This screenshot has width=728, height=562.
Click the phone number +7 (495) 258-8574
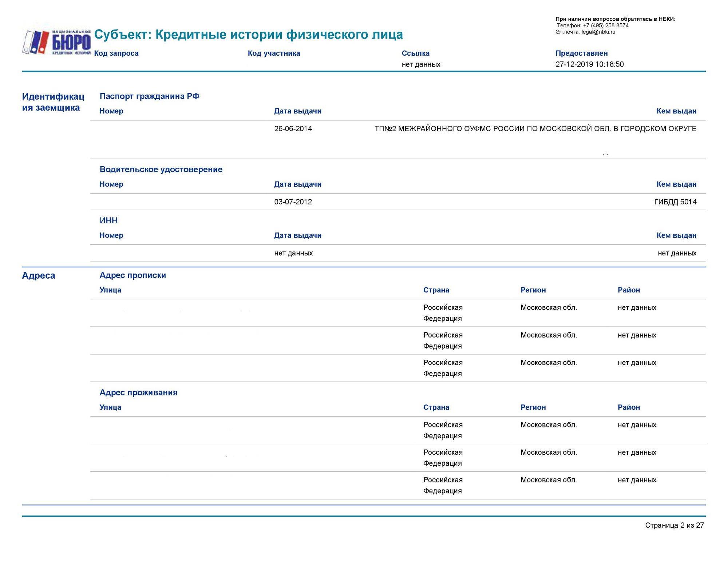606,25
